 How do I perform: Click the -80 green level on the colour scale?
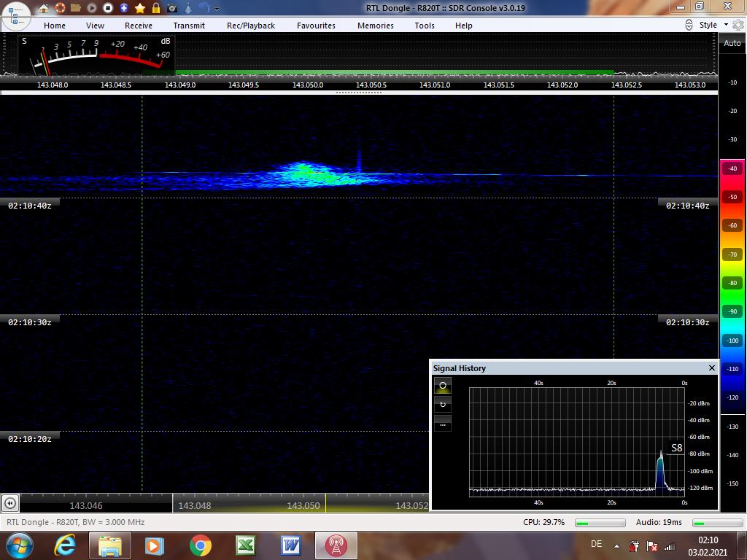pos(732,284)
